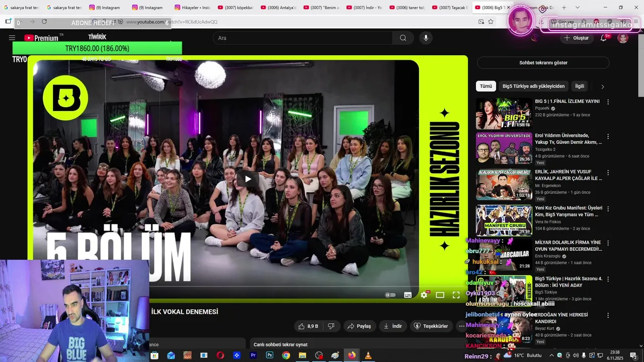Open the volume control in system tray
The height and width of the screenshot is (362, 644).
pyautogui.click(x=576, y=355)
